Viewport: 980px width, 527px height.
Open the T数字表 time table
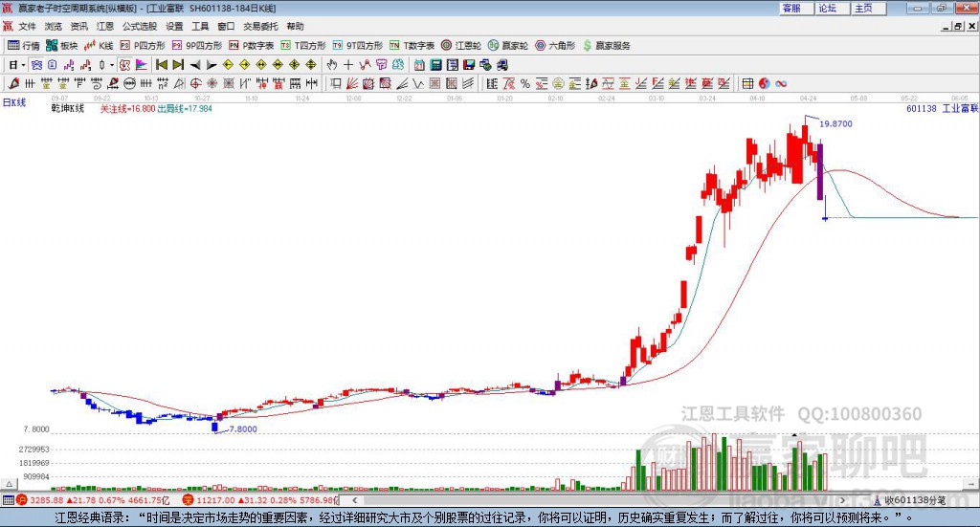click(x=412, y=46)
